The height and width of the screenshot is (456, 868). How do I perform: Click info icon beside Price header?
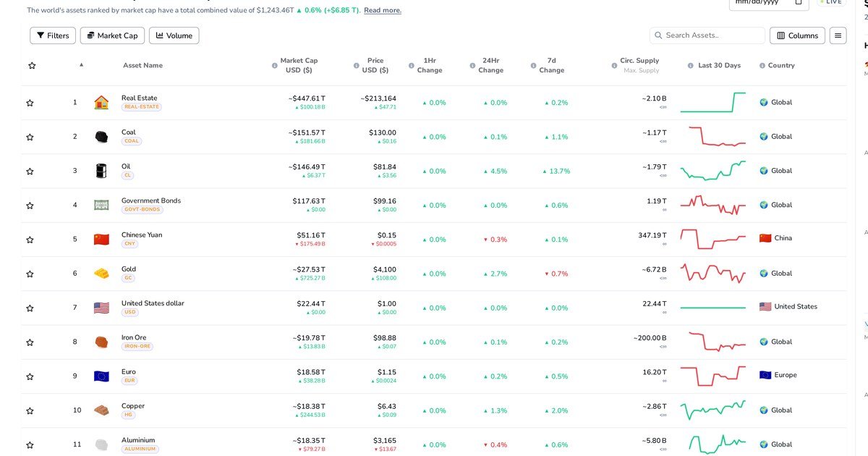point(356,66)
